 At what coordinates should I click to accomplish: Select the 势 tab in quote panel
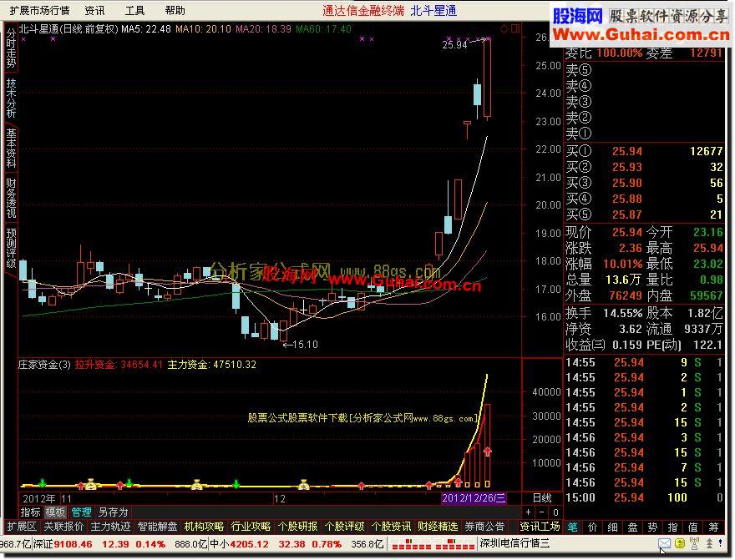[653, 527]
